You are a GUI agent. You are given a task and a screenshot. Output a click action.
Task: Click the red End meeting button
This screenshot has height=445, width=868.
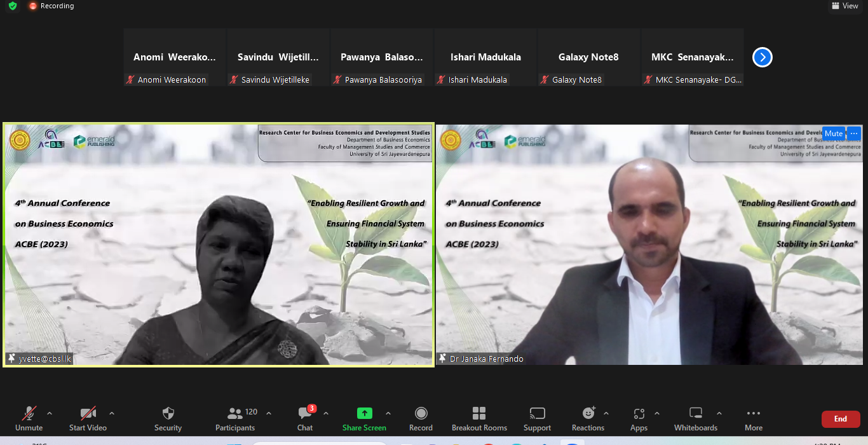[x=841, y=419]
